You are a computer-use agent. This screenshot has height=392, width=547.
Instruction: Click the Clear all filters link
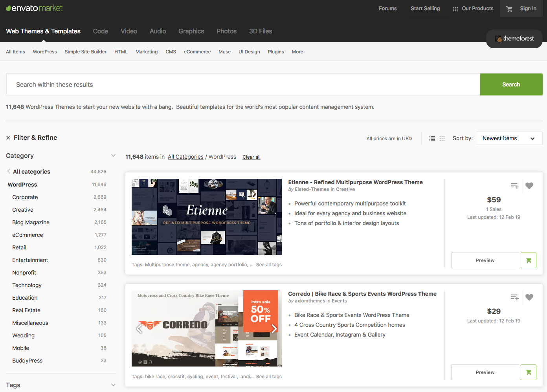[251, 157]
